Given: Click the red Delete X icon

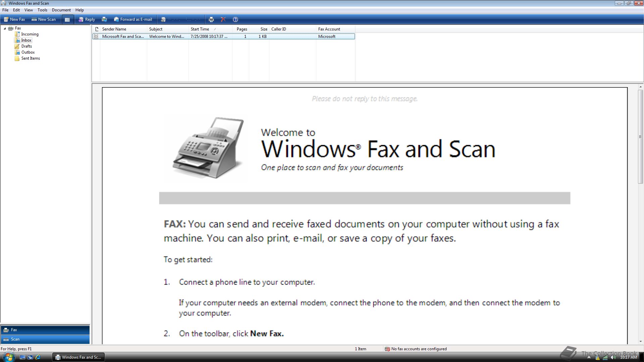Looking at the screenshot, I should [223, 19].
